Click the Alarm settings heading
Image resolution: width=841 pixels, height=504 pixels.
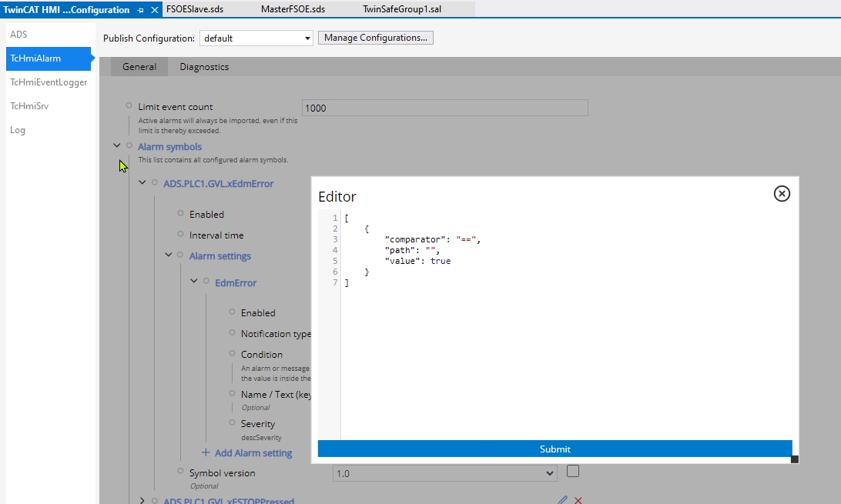pyautogui.click(x=220, y=256)
